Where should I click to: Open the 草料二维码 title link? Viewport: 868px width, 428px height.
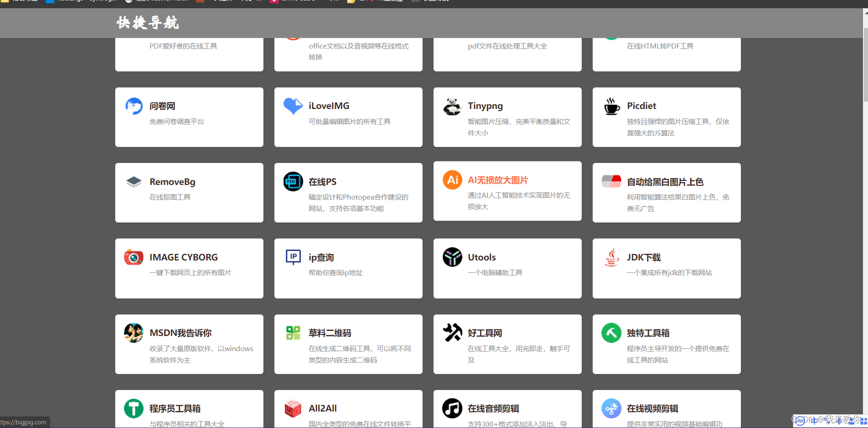point(330,333)
